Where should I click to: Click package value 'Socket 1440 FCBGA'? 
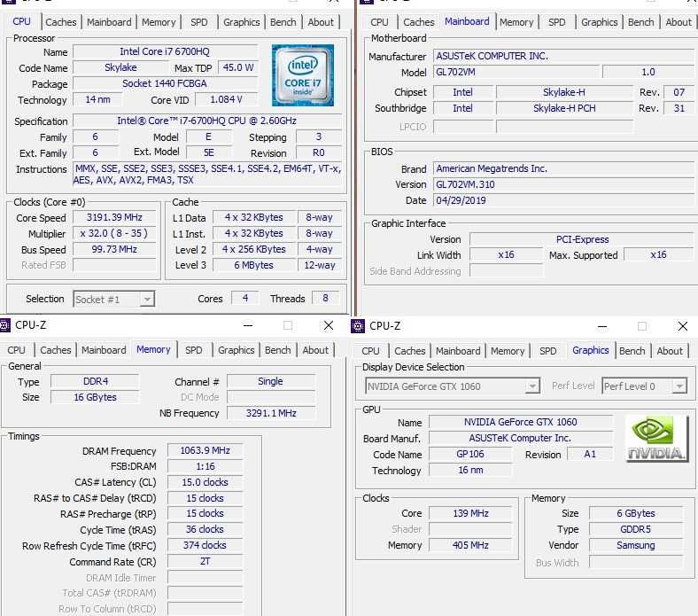click(x=164, y=83)
